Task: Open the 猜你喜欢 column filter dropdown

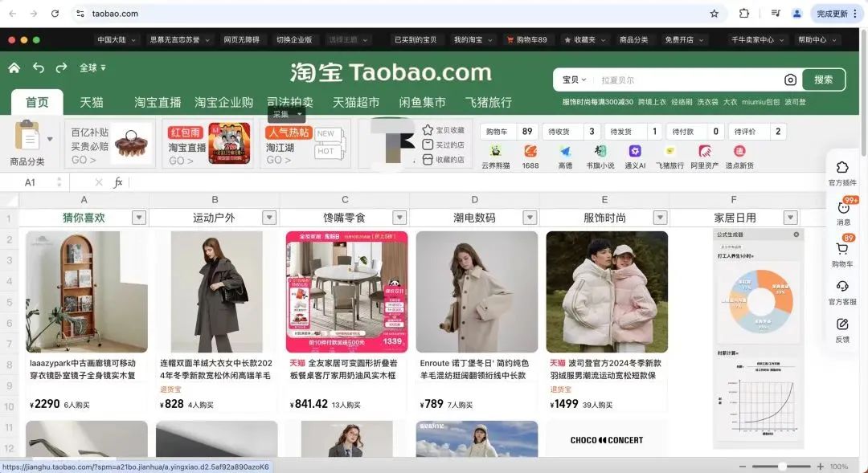Action: pos(139,218)
